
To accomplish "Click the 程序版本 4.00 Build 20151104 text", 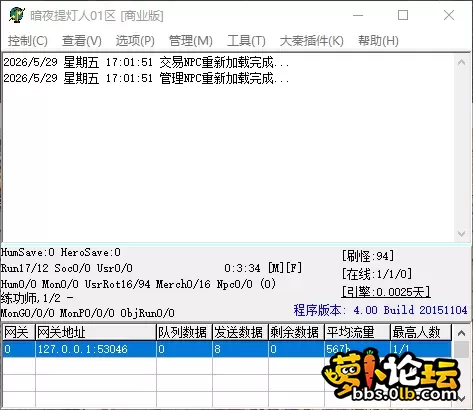I will pyautogui.click(x=380, y=310).
